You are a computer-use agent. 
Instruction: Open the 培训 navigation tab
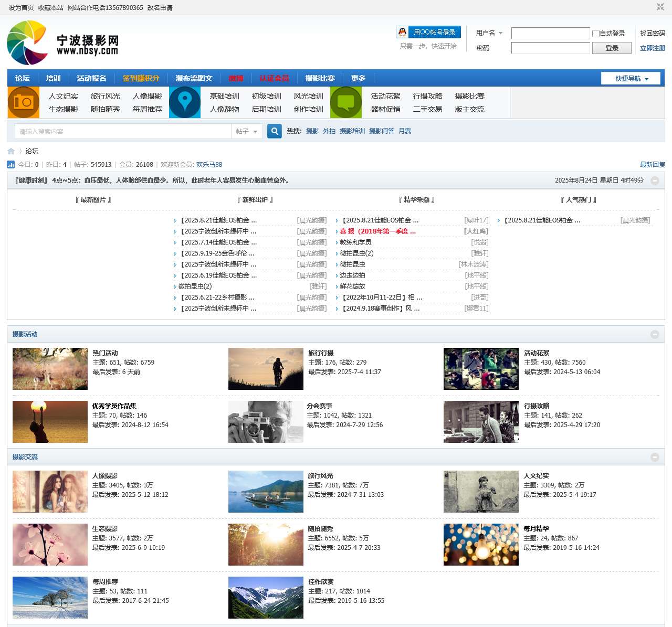(53, 78)
